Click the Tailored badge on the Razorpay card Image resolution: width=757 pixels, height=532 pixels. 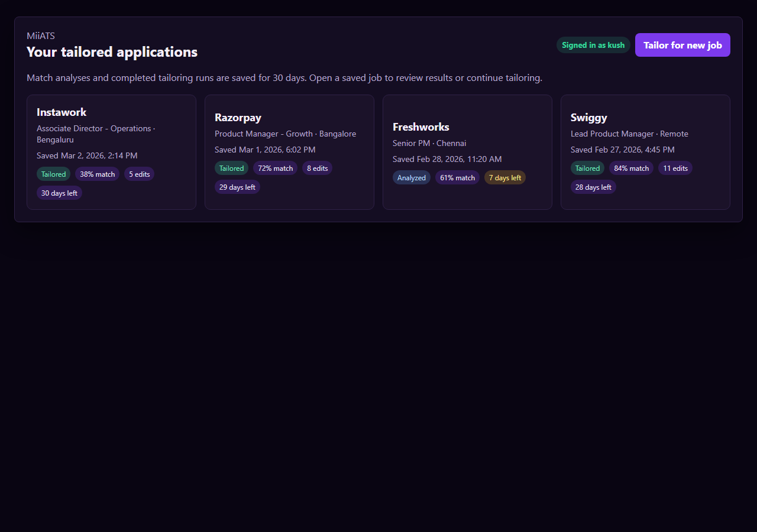(x=232, y=168)
